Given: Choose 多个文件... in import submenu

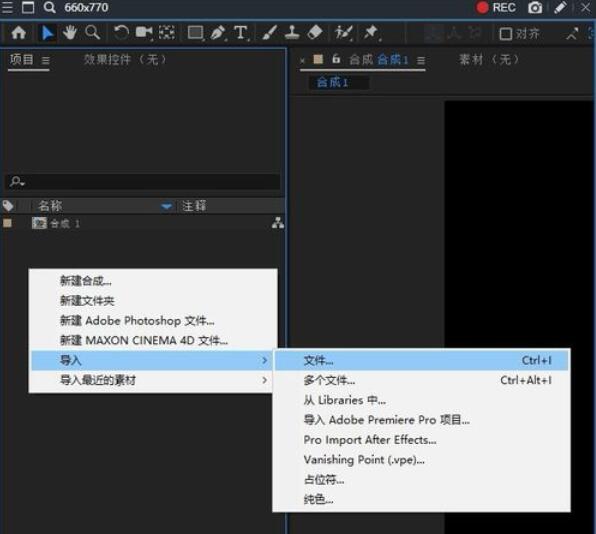Looking at the screenshot, I should coord(422,380).
